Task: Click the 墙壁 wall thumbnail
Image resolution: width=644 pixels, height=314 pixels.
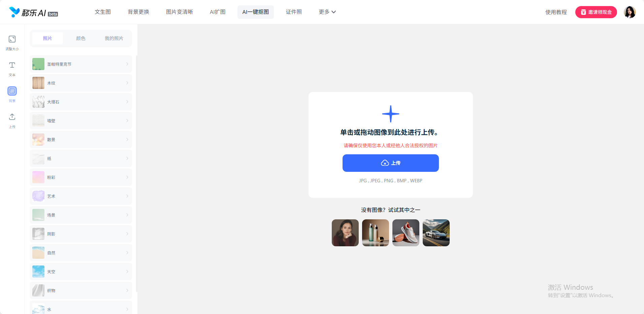Action: tap(38, 121)
